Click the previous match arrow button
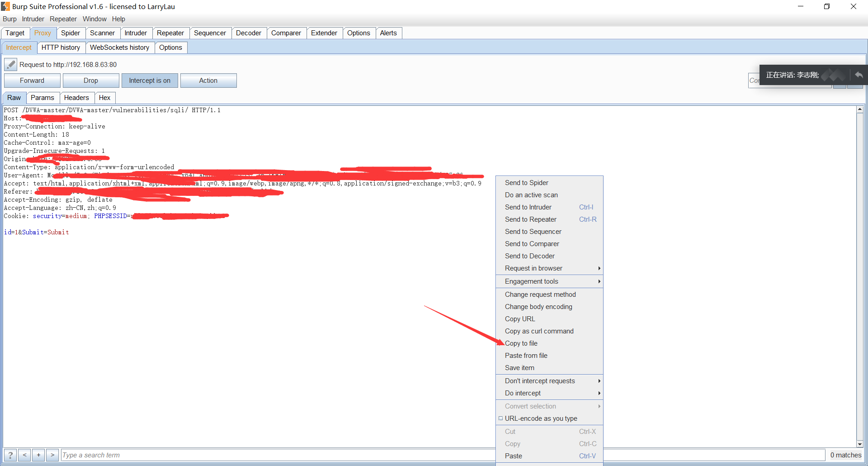Image resolution: width=868 pixels, height=466 pixels. 25,455
